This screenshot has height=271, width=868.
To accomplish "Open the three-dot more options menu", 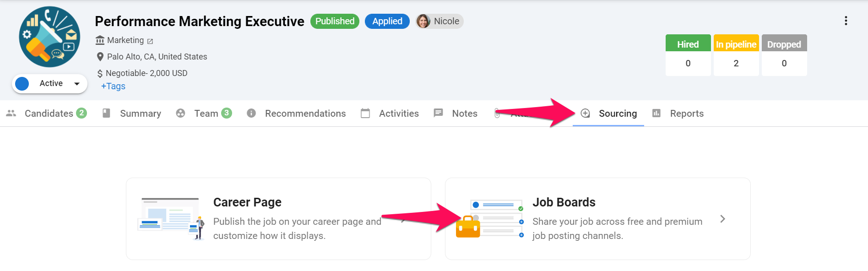I will [x=846, y=21].
